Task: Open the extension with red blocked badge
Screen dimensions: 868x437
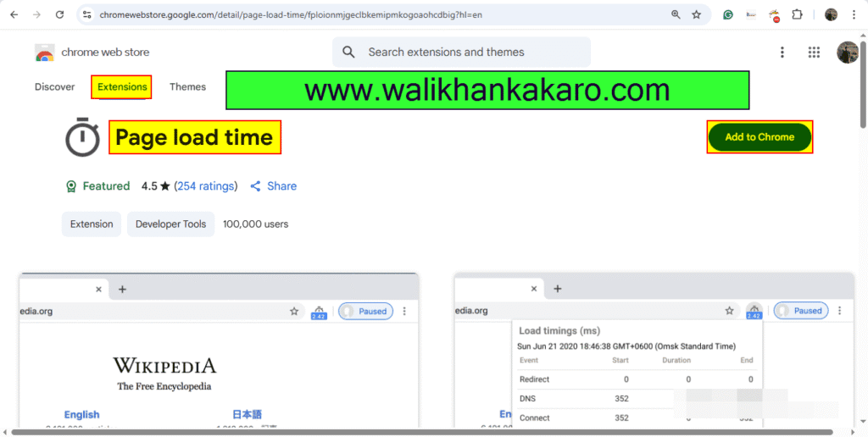Action: (775, 15)
